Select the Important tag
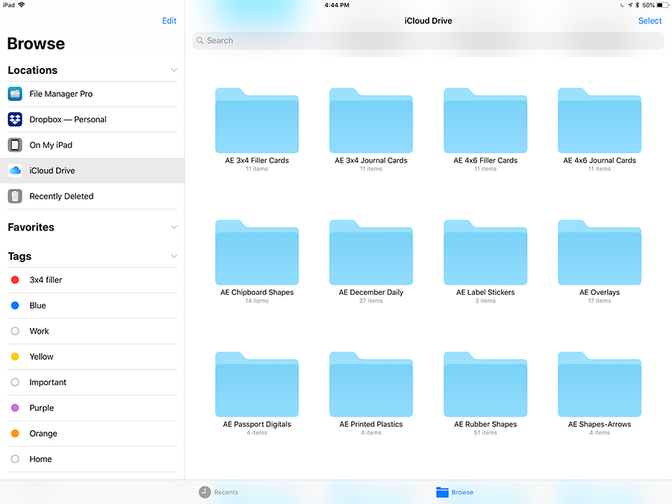 point(92,382)
